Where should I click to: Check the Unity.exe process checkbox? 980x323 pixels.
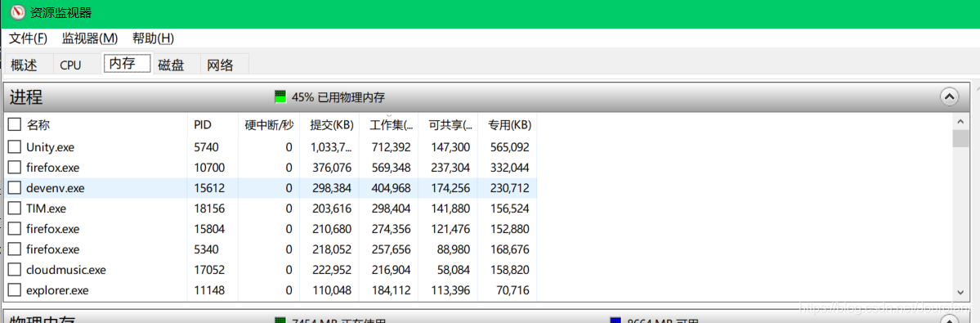pos(15,147)
